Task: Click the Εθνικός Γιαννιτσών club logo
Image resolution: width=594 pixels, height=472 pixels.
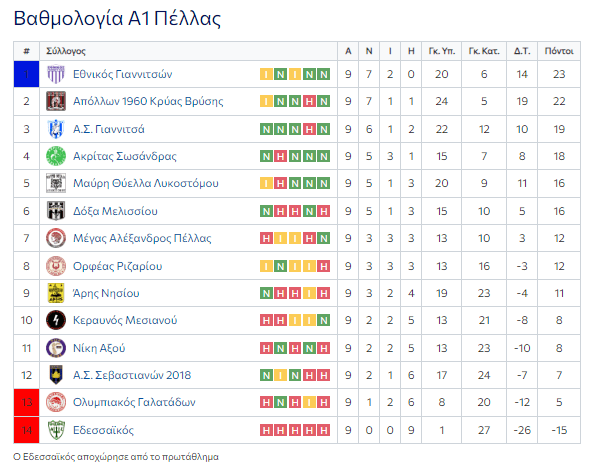Action: 56,74
